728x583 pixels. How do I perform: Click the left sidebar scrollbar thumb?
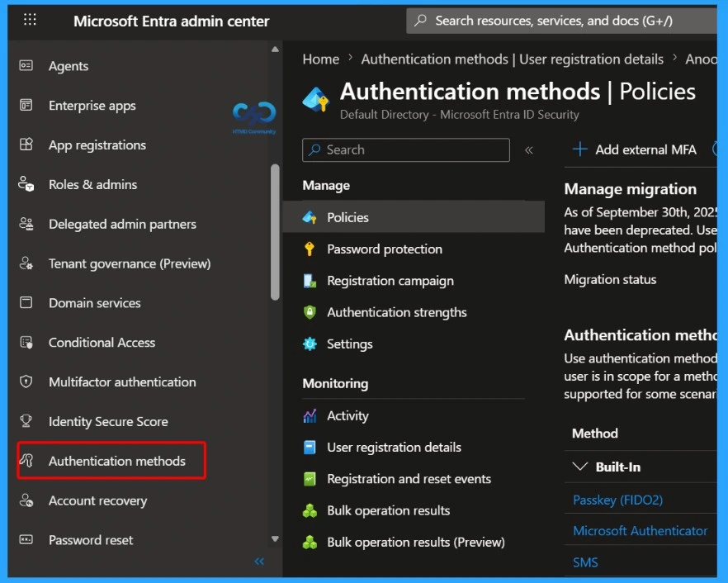275,232
